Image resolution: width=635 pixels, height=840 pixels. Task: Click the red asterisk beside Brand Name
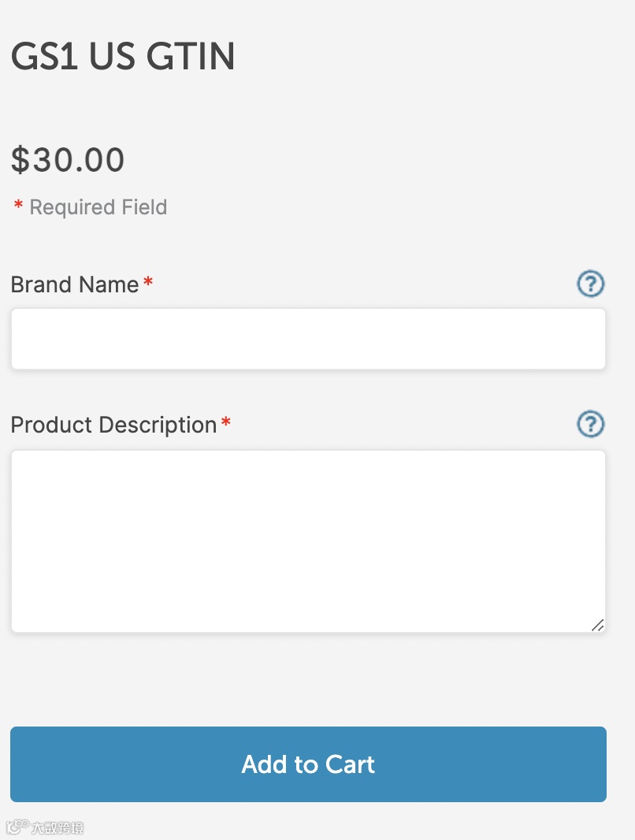coord(148,284)
